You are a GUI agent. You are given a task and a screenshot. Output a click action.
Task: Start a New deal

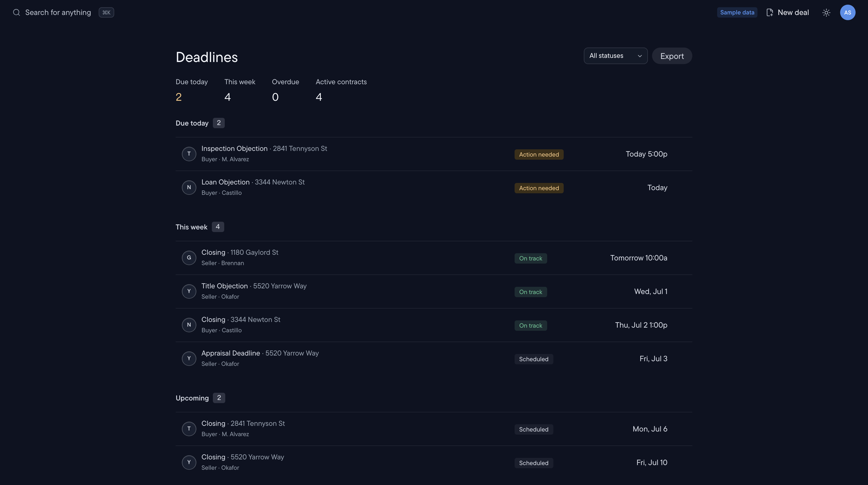[x=787, y=12]
